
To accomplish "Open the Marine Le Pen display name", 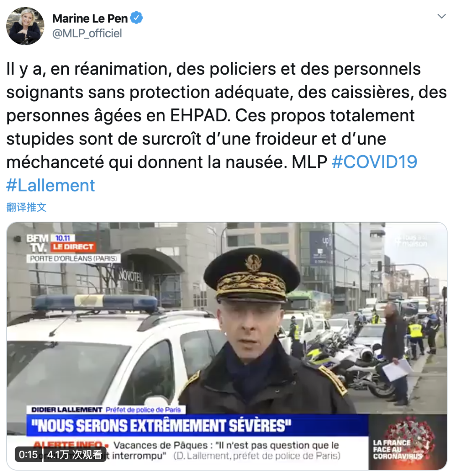I will [x=90, y=18].
